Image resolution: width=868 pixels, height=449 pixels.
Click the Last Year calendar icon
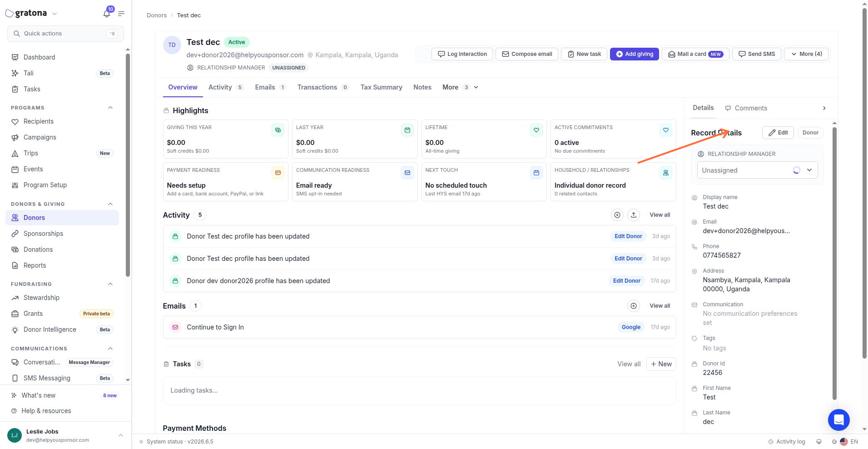coord(407,130)
